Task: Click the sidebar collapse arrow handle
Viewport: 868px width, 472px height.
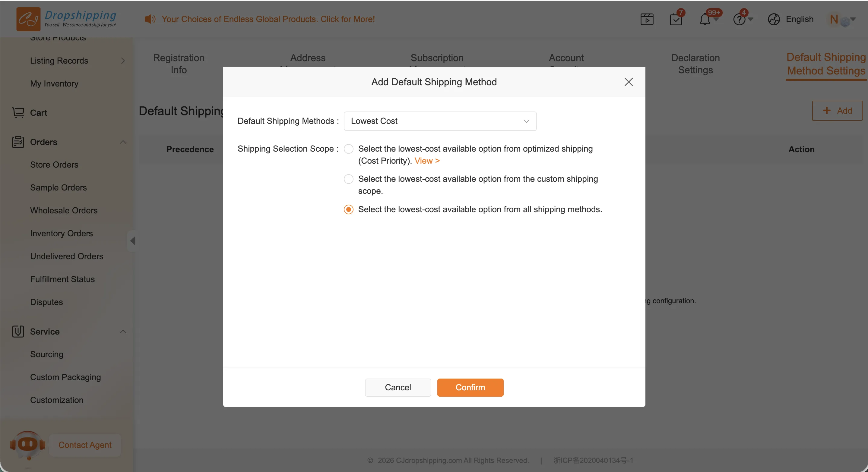Action: (132, 241)
